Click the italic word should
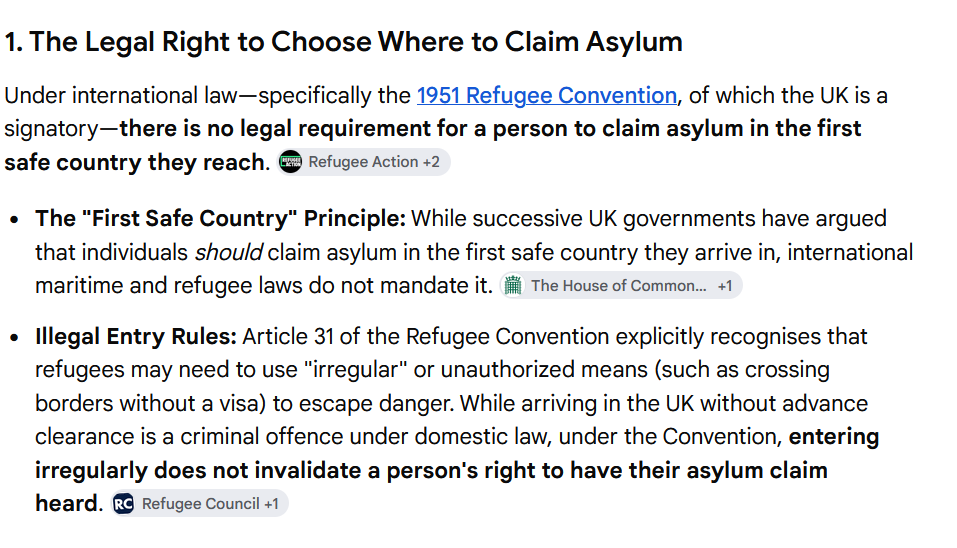 (x=228, y=252)
